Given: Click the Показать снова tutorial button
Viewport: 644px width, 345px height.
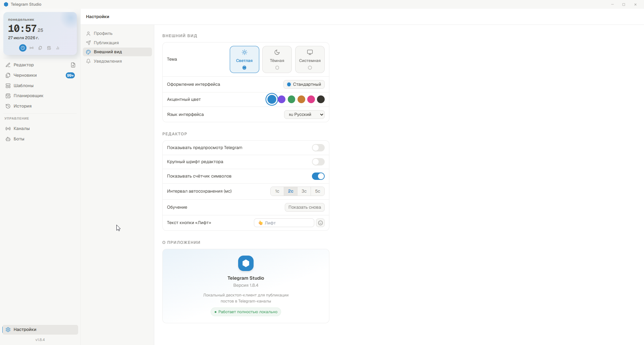Looking at the screenshot, I should pyautogui.click(x=305, y=207).
